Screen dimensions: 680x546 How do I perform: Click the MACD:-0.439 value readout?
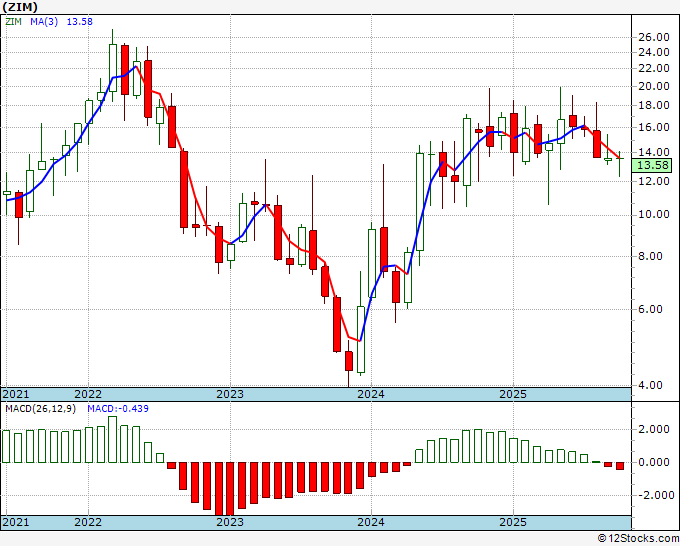pyautogui.click(x=118, y=409)
